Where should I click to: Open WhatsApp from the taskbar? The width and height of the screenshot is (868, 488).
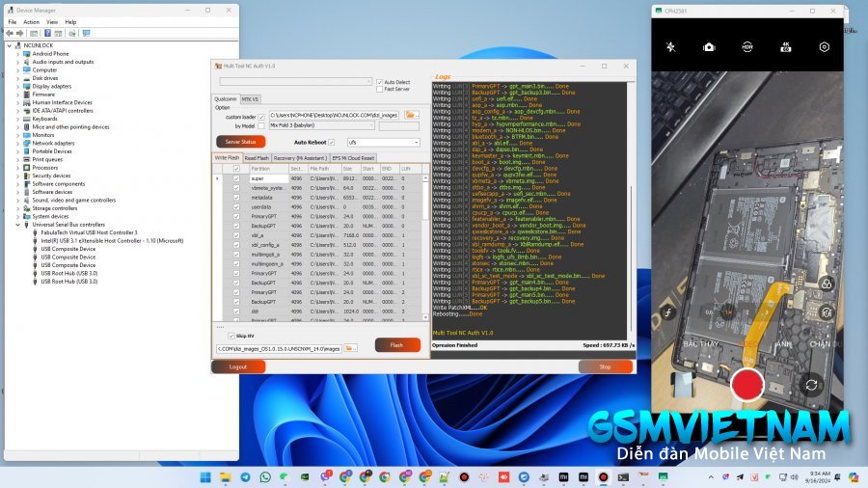(265, 477)
